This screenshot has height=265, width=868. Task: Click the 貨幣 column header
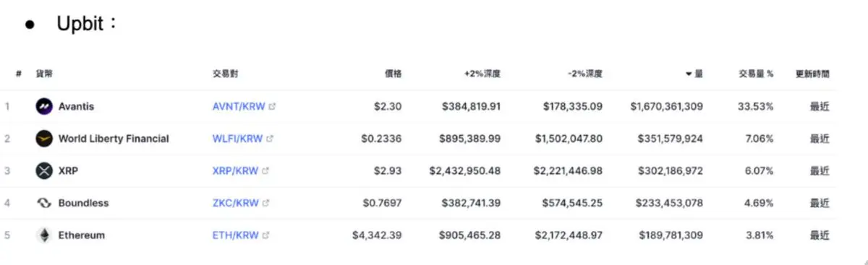pos(44,74)
